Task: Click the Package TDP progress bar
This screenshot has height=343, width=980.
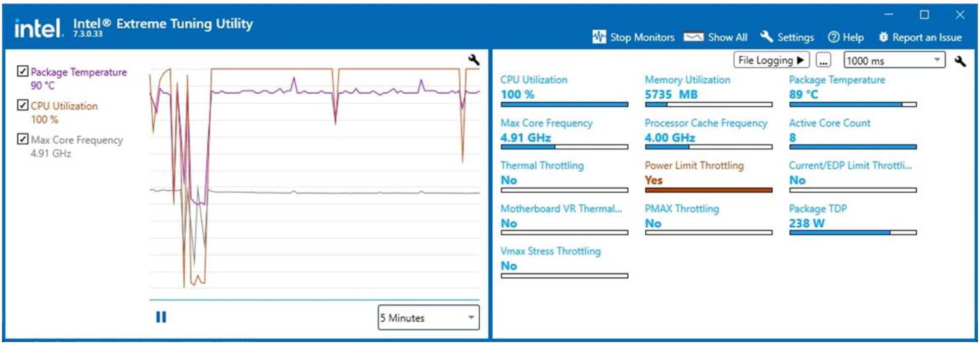Action: point(853,233)
